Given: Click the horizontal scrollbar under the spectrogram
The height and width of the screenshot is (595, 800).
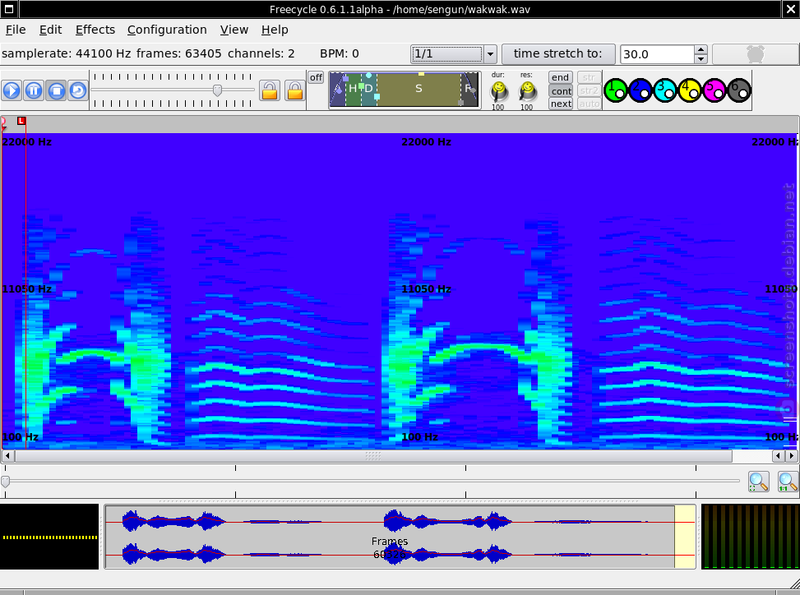Looking at the screenshot, I should (x=373, y=456).
